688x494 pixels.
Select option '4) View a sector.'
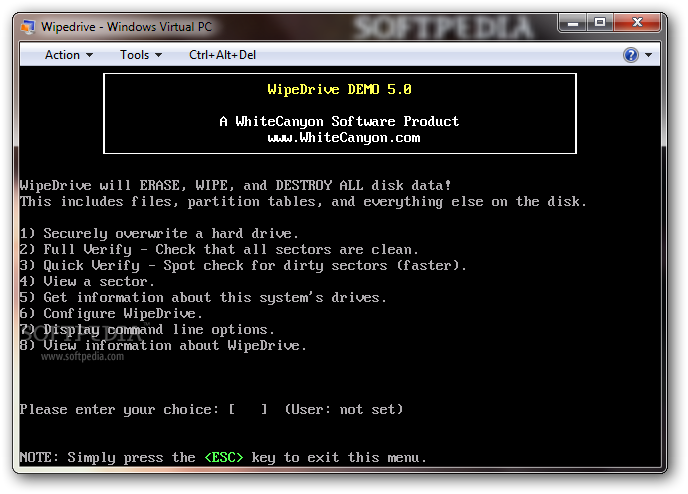click(87, 282)
